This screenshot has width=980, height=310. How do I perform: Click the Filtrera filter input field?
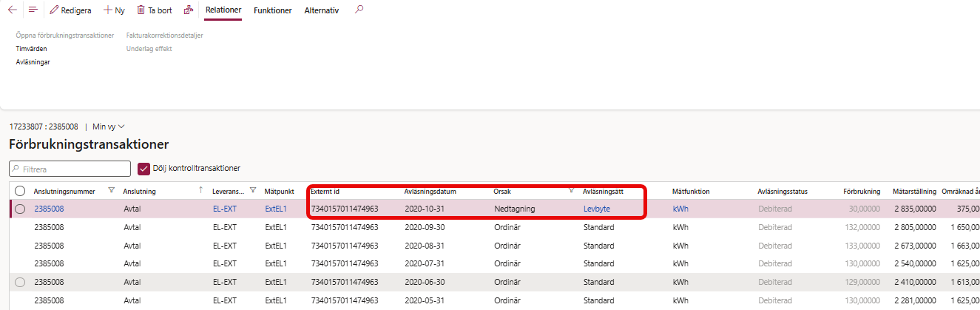(x=70, y=169)
